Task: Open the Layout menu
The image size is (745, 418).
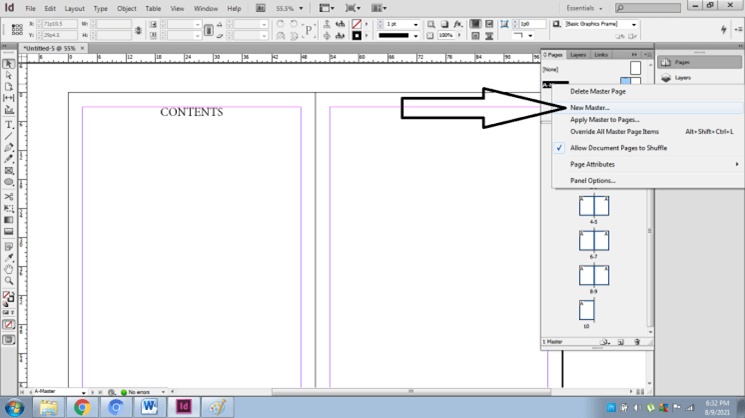Action: (75, 9)
